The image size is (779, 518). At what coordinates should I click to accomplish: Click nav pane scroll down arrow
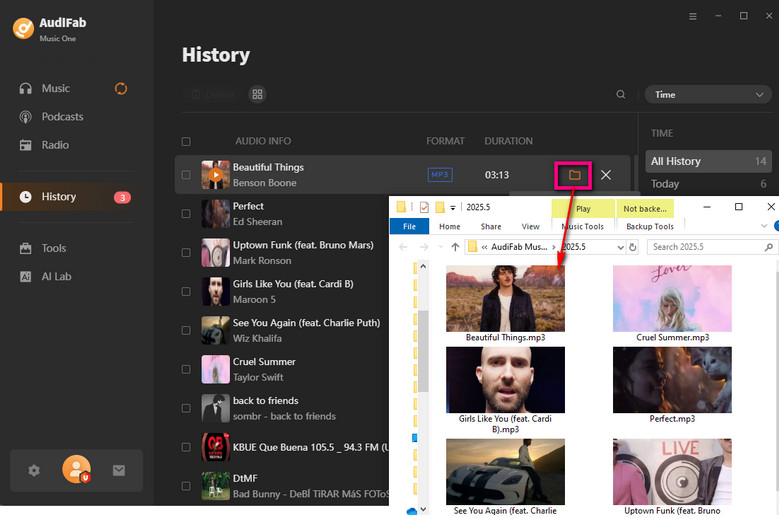pyautogui.click(x=423, y=510)
